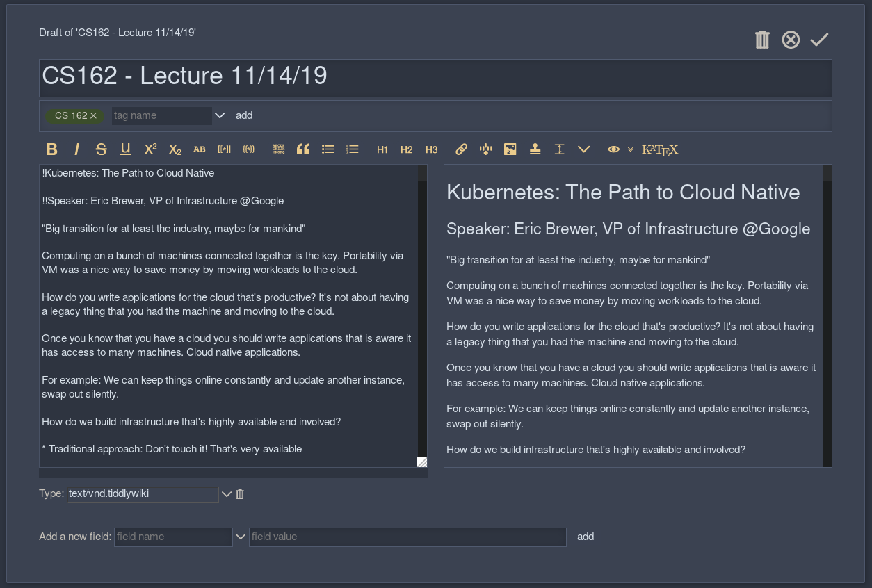The height and width of the screenshot is (588, 872).
Task: Click the preview pane vertical scrollbar
Action: 827,316
